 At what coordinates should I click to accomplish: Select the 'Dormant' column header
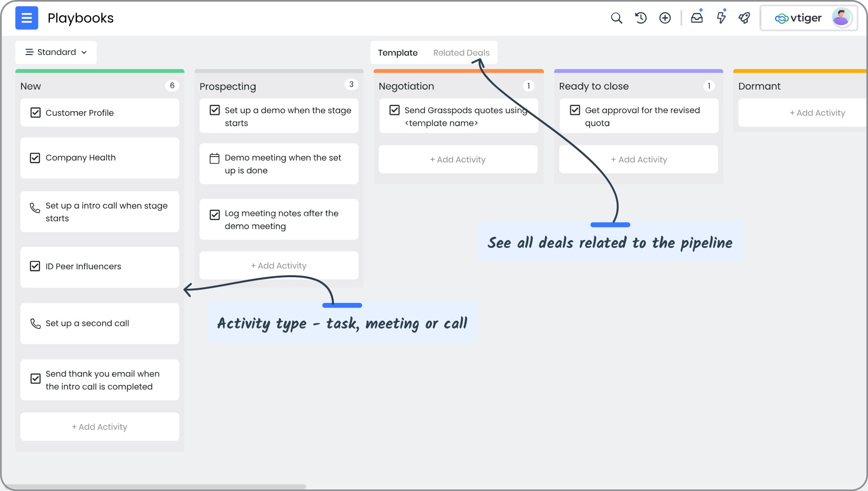759,86
